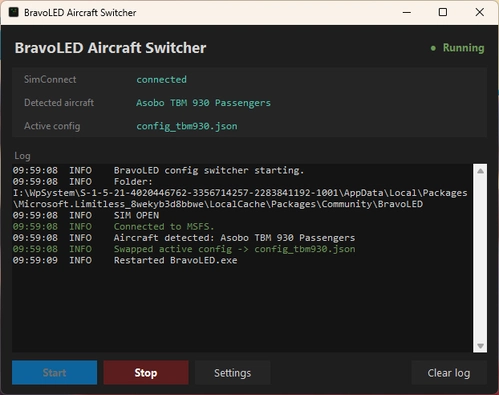
Task: Click the log scrollbar up arrow
Action: [x=480, y=171]
